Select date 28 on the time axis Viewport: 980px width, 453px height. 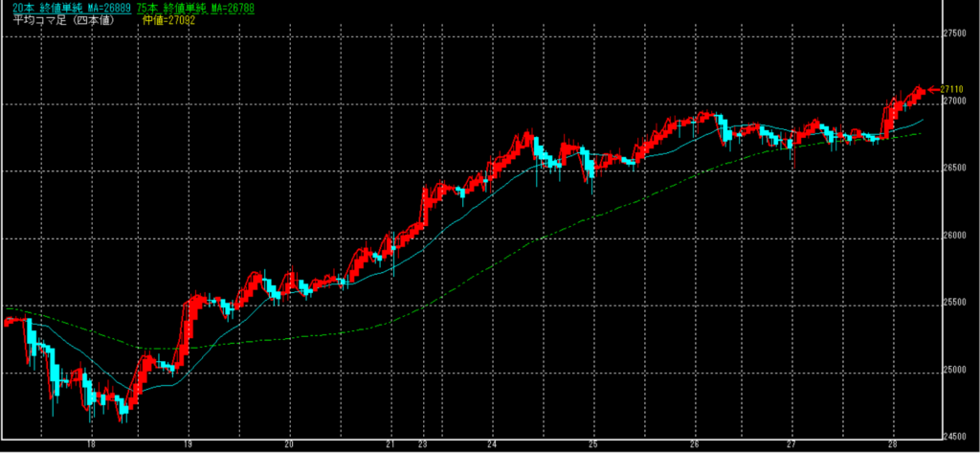(891, 444)
